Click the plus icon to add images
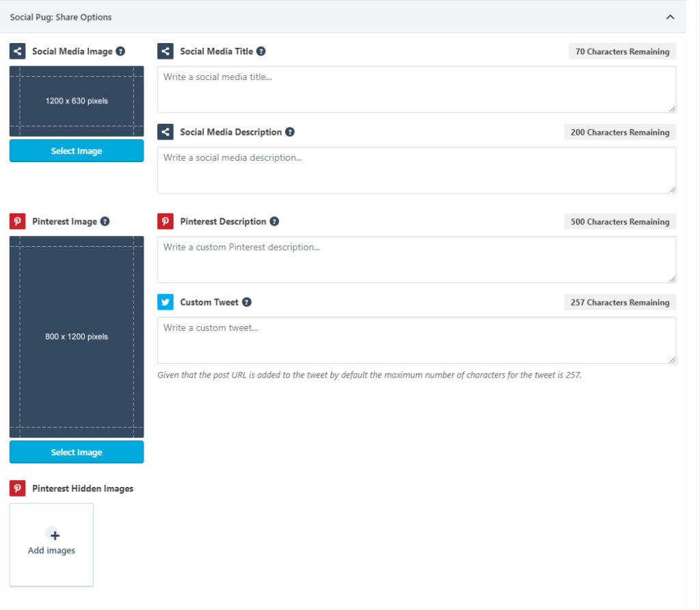Image resolution: width=700 pixels, height=610 pixels. click(x=55, y=535)
